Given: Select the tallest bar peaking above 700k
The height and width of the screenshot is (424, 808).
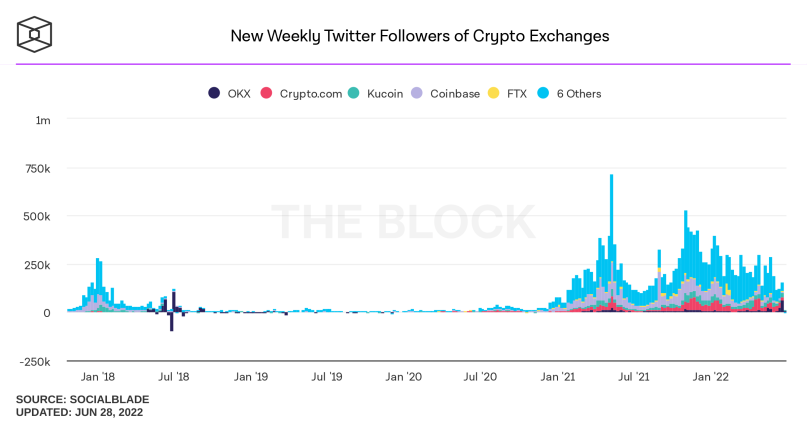Looking at the screenshot, I should (612, 243).
